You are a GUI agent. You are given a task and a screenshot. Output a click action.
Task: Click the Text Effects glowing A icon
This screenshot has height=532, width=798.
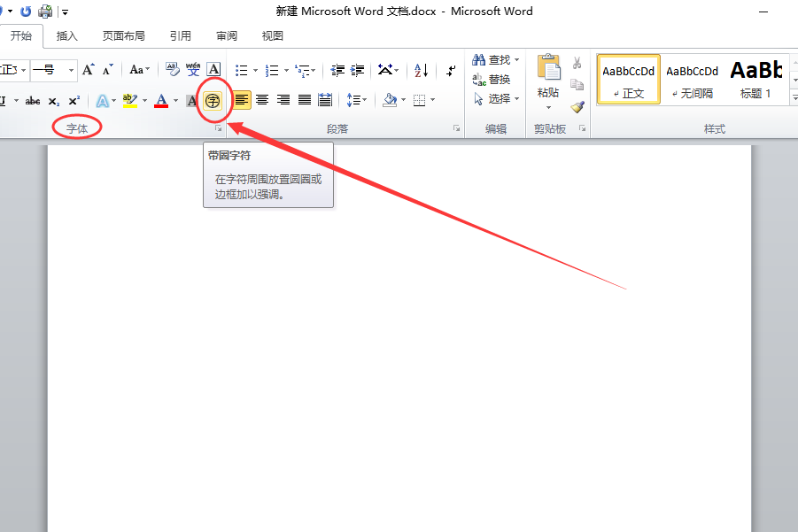[102, 101]
